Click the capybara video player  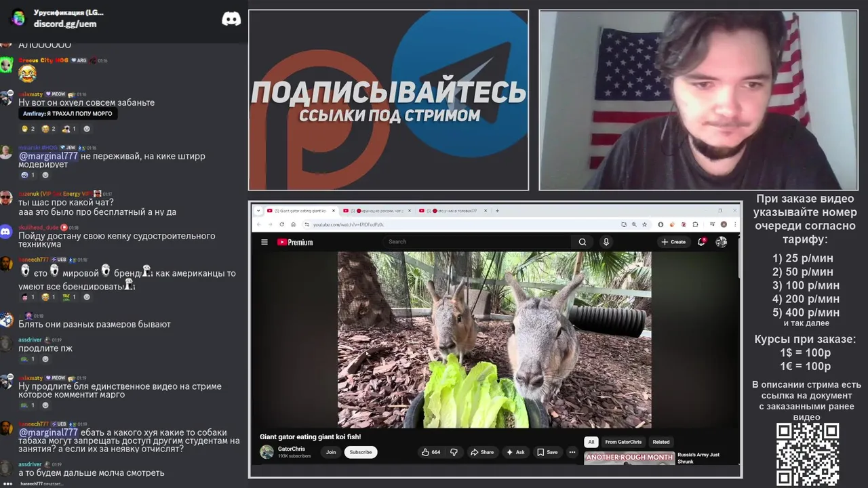[494, 340]
